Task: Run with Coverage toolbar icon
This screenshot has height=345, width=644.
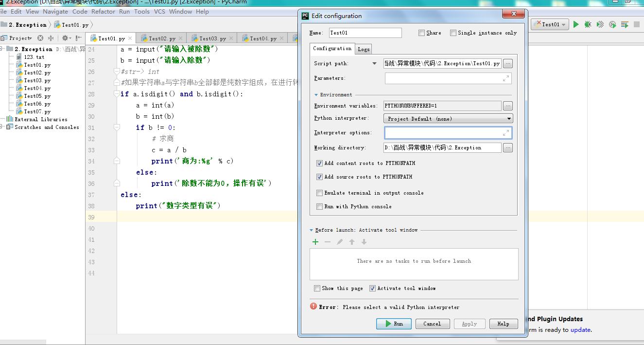Action: click(600, 24)
